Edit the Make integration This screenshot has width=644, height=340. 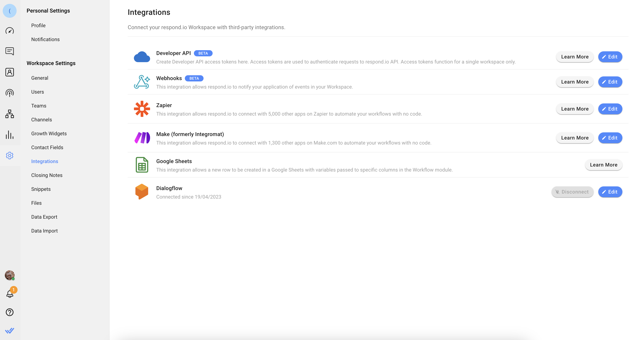tap(610, 138)
